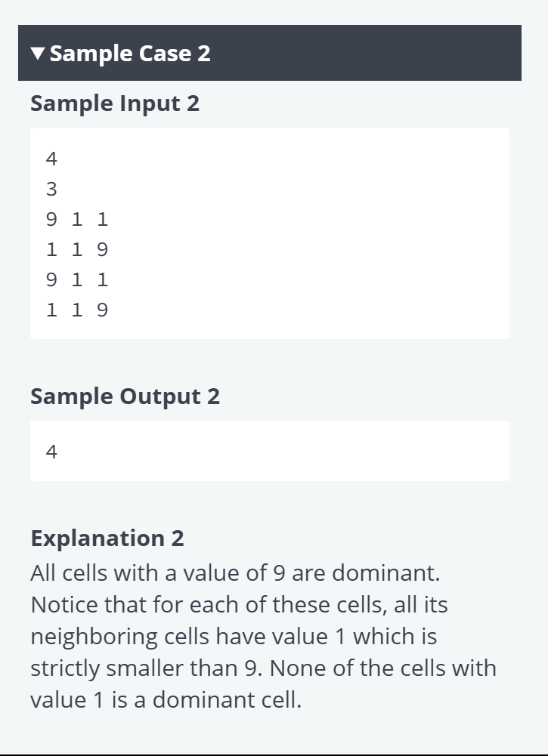Click the third matrix row 9 1 1
The image size is (548, 756).
pos(77,279)
